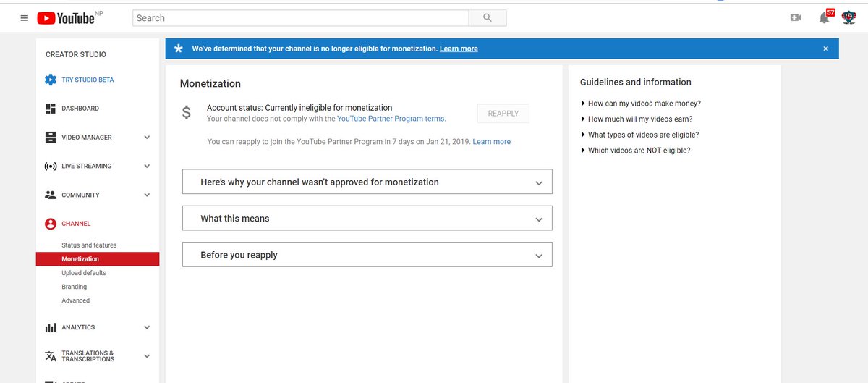Click the Channel person icon

click(51, 224)
